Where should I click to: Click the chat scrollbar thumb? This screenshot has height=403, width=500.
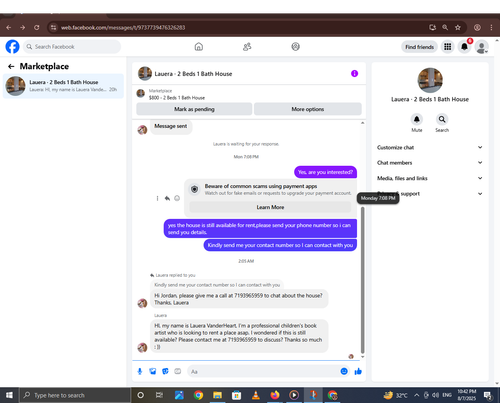[x=363, y=280]
